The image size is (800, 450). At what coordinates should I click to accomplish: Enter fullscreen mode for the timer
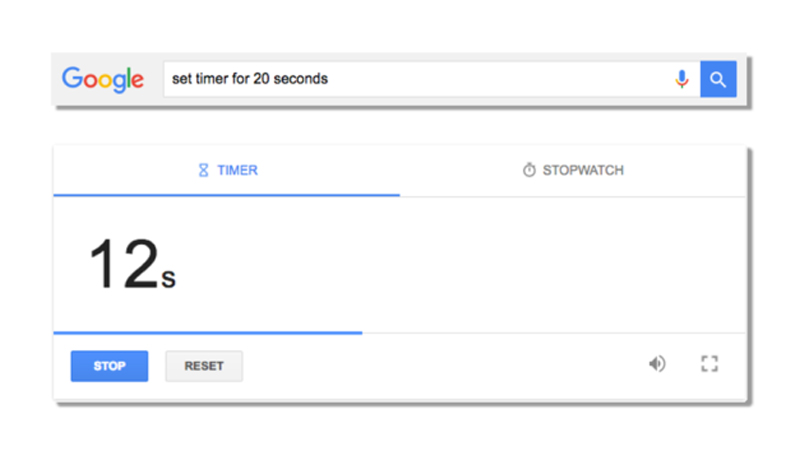pyautogui.click(x=709, y=364)
